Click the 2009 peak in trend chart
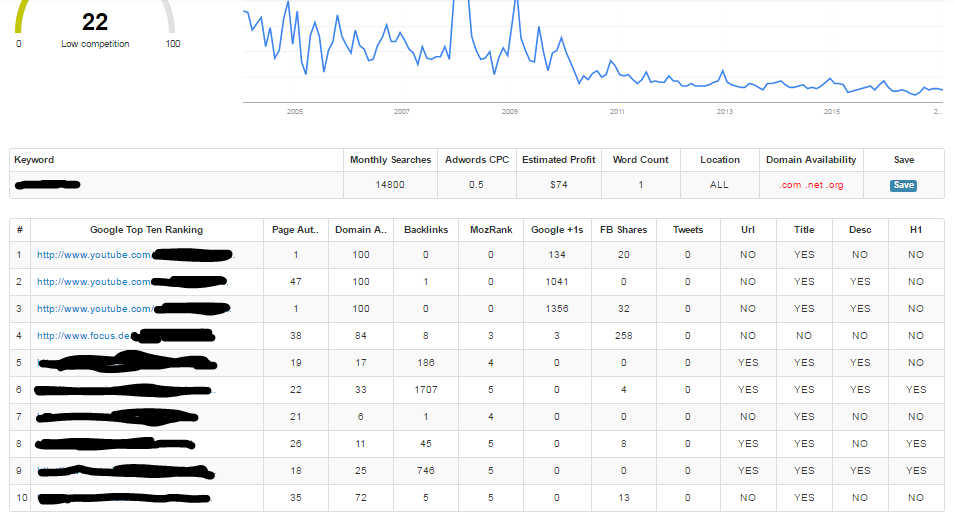954x517 pixels. click(515, 4)
